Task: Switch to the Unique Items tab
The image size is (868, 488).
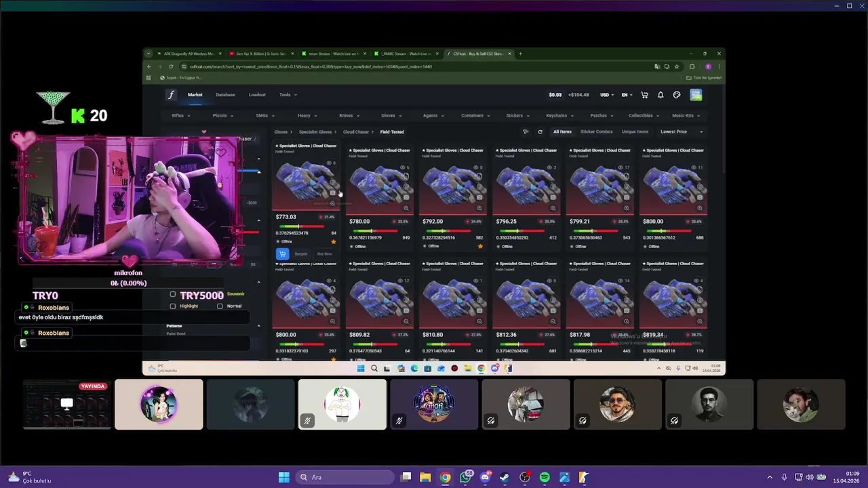Action: coord(635,131)
